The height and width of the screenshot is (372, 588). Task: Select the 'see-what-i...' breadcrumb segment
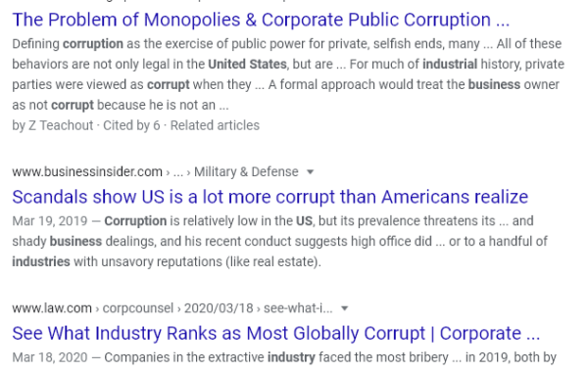pos(298,308)
